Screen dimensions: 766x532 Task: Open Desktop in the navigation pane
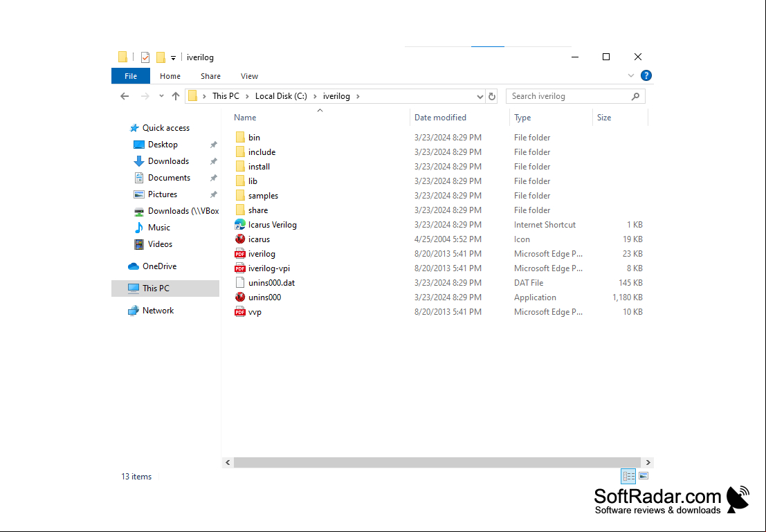click(x=163, y=145)
